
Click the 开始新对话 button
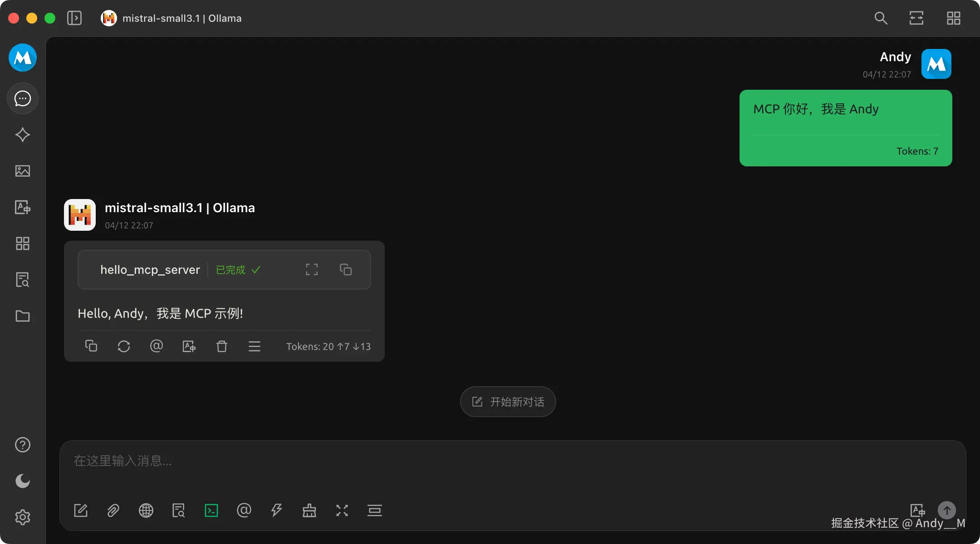tap(508, 402)
